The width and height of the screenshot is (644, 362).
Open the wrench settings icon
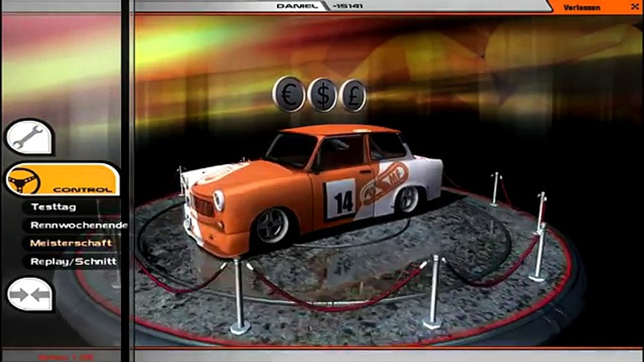click(x=29, y=137)
